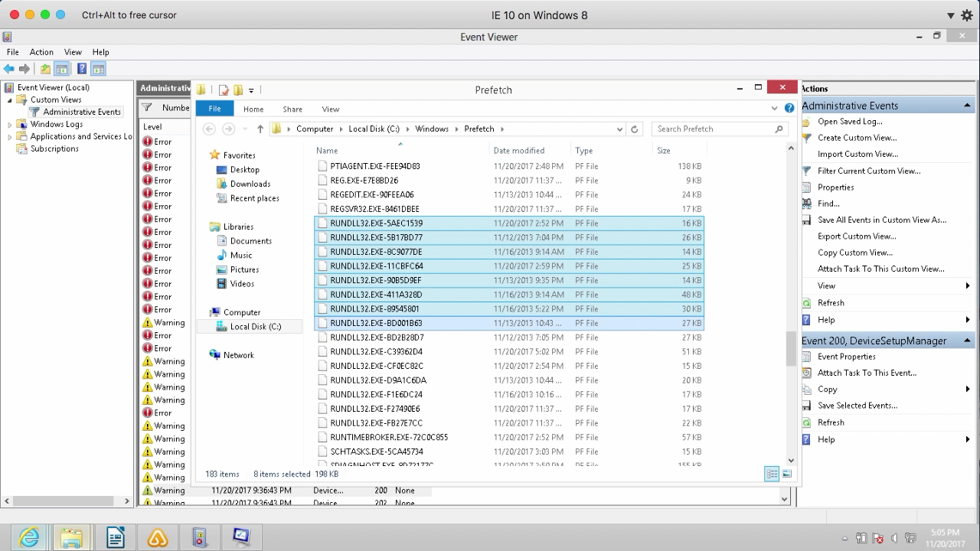Click Up arrow to parent folder
Screen dimensions: 980x551
[260, 129]
